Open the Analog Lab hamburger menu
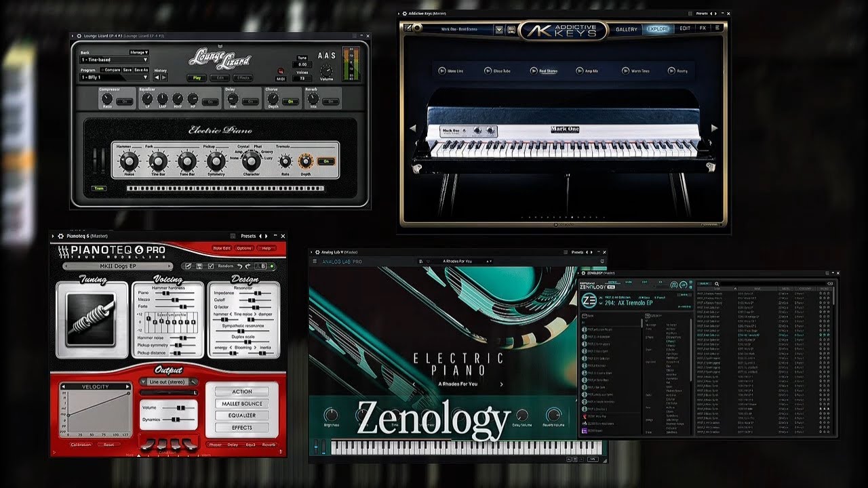 tap(315, 261)
